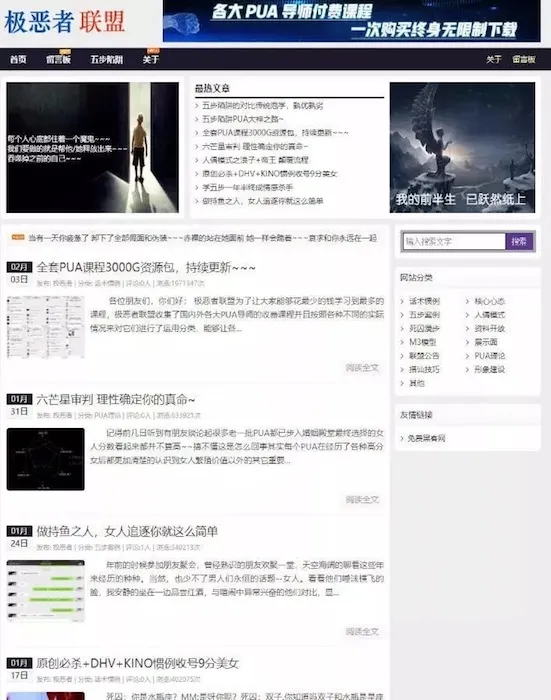Screen dimensions: 551x700
Task: Open 五步陷阱 navigation tab
Action: (x=107, y=59)
